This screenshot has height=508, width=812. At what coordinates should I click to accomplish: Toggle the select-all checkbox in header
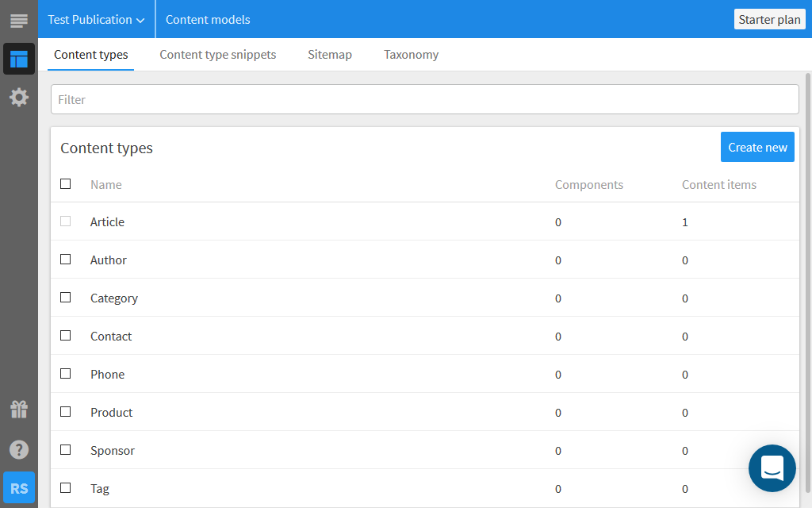point(66,184)
